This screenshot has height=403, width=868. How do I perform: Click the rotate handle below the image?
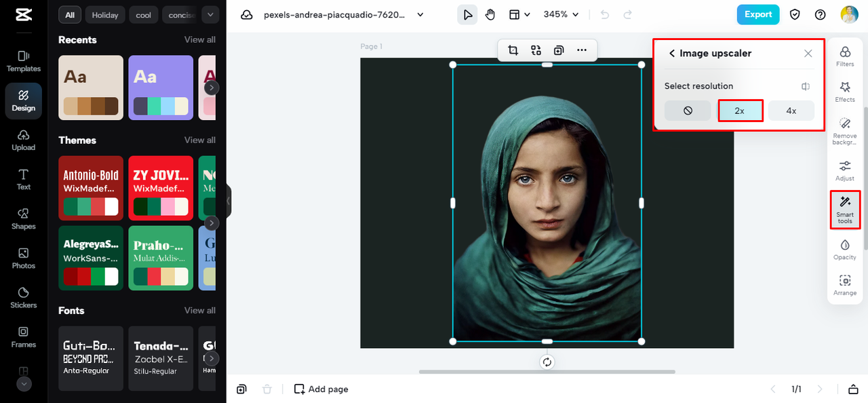tap(547, 362)
